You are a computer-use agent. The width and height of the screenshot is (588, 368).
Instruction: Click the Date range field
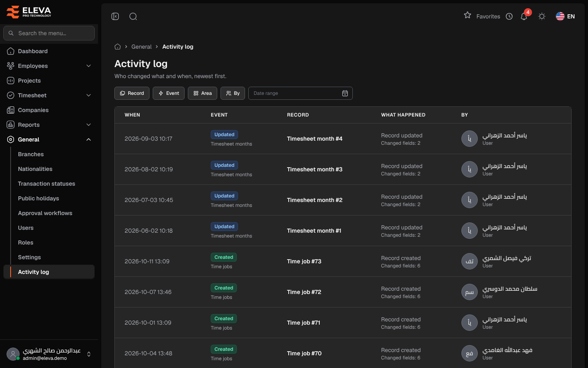[x=301, y=93]
